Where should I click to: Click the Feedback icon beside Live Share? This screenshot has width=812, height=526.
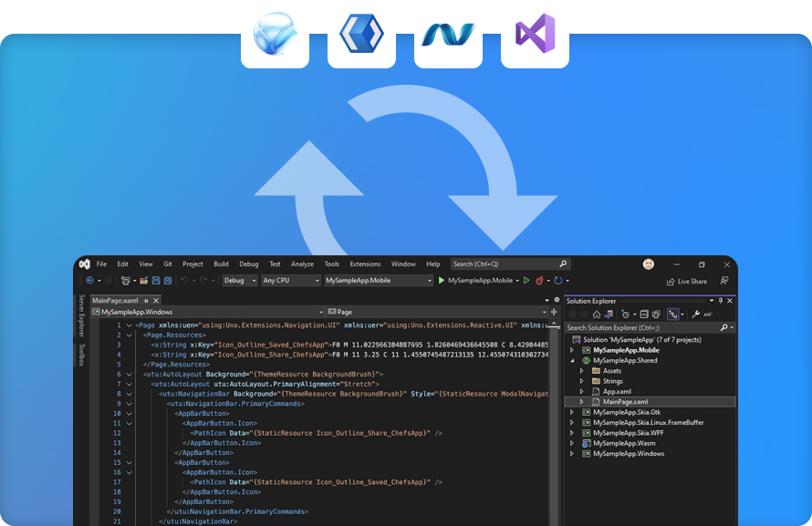(724, 281)
